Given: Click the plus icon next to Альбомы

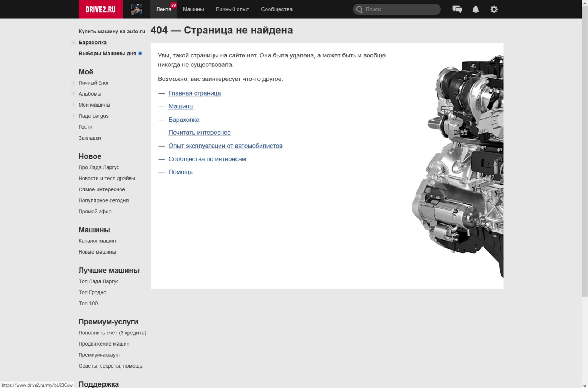Looking at the screenshot, I should click(73, 94).
